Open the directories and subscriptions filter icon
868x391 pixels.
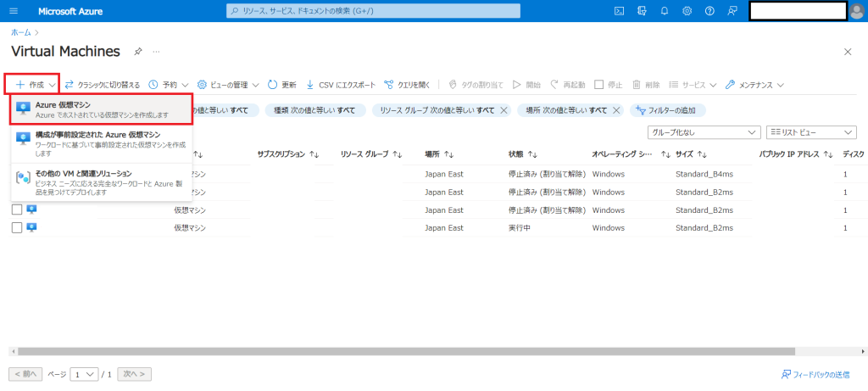tap(643, 11)
